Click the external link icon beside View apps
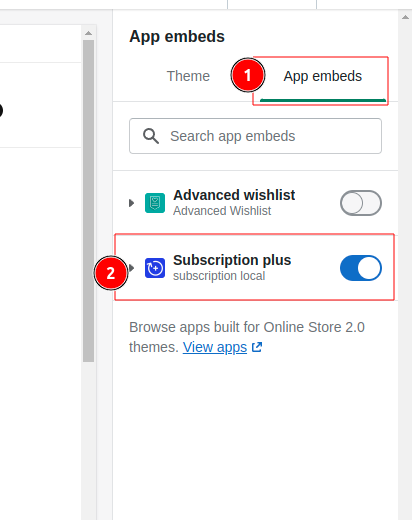 coord(257,347)
